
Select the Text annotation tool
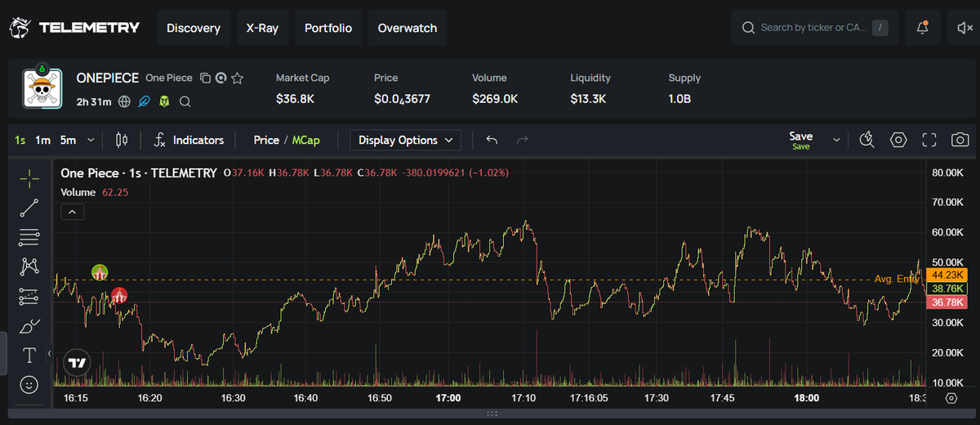29,355
